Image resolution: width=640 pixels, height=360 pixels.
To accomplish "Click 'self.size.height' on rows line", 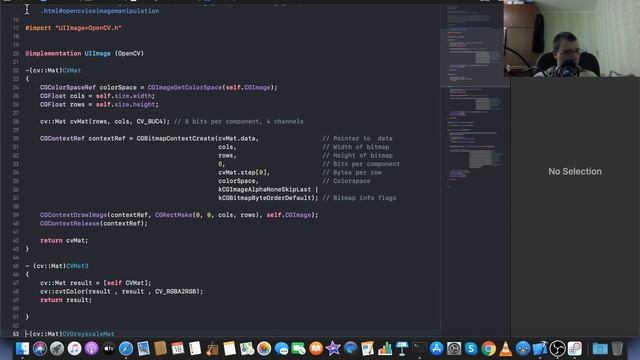I will click(126, 104).
